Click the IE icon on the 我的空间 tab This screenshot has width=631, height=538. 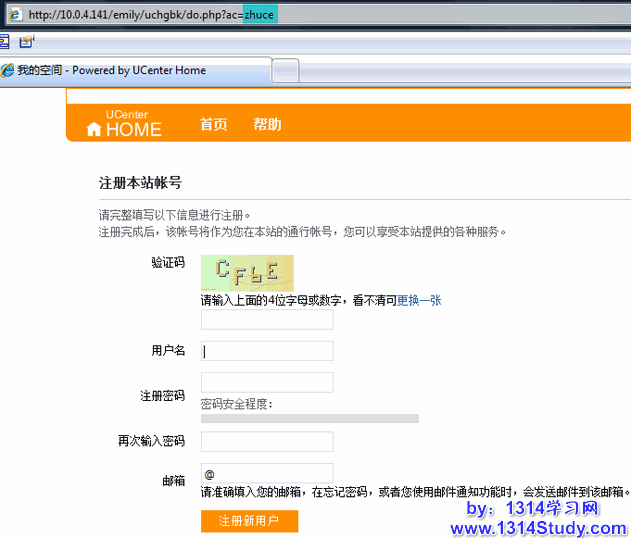8,71
